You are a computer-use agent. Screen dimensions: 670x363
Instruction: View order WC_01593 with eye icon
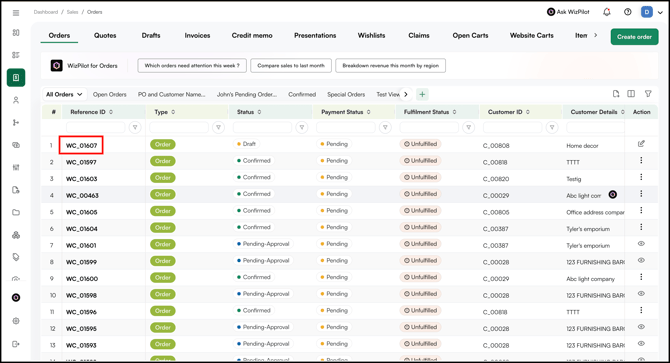point(641,343)
